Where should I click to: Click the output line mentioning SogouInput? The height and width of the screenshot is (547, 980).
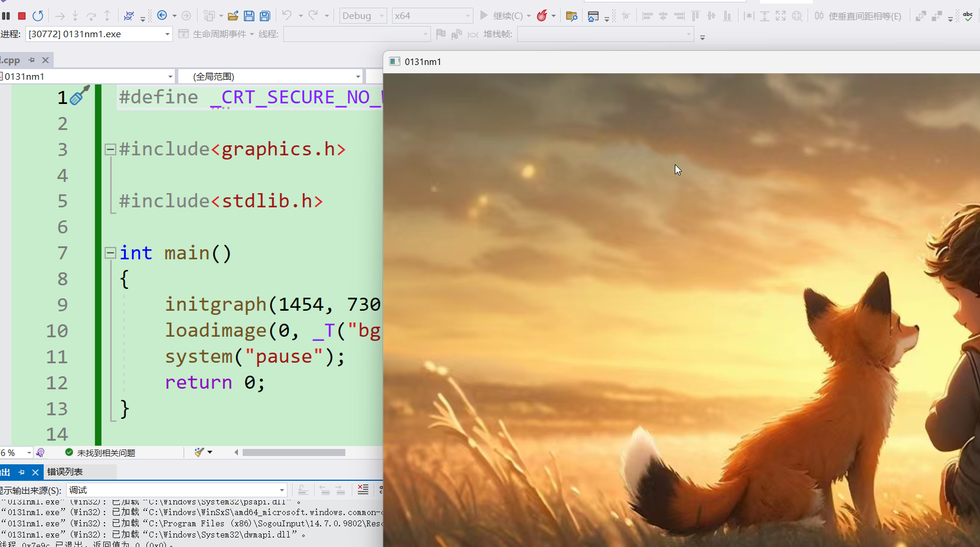point(191,523)
